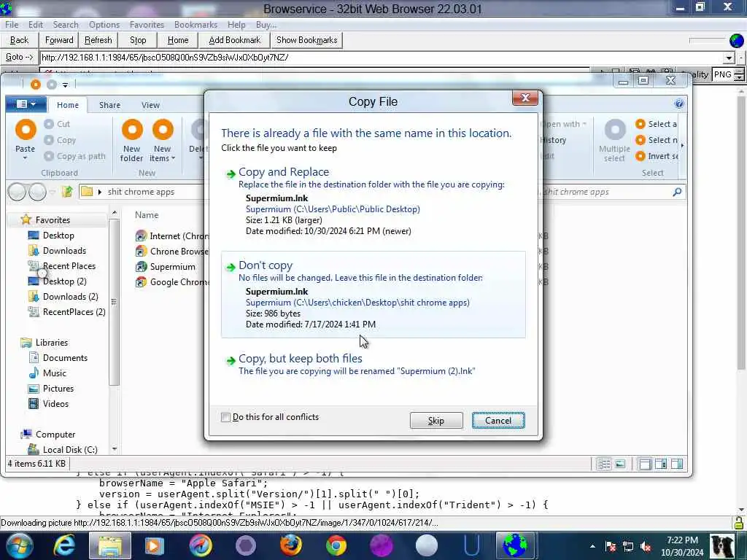
Task: Click the Multiple select icon
Action: click(x=614, y=130)
